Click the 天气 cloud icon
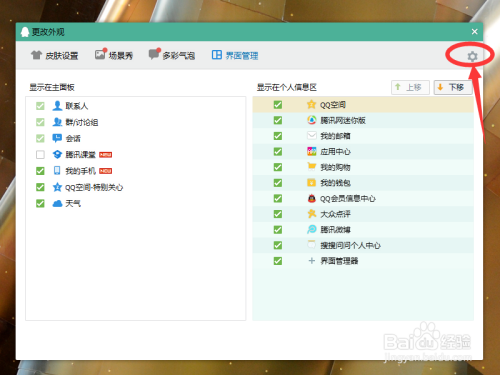The height and width of the screenshot is (375, 500). click(x=57, y=203)
